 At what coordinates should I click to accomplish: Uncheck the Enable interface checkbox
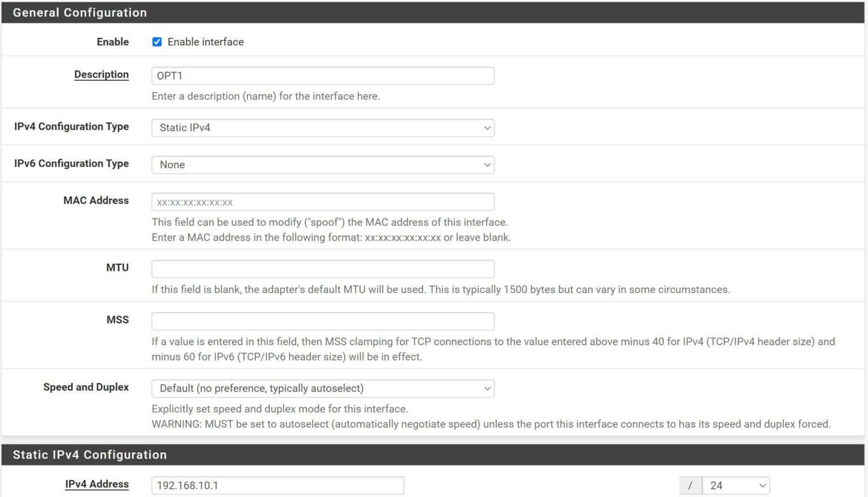pyautogui.click(x=157, y=41)
